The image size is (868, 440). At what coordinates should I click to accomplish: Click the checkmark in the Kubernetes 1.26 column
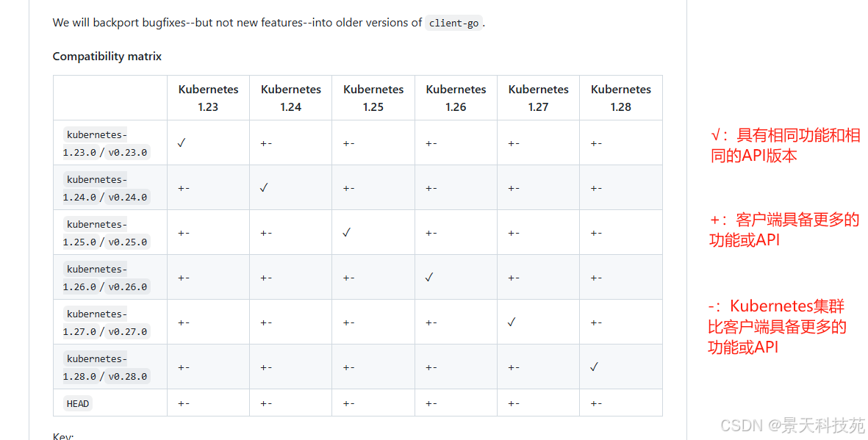click(x=429, y=278)
